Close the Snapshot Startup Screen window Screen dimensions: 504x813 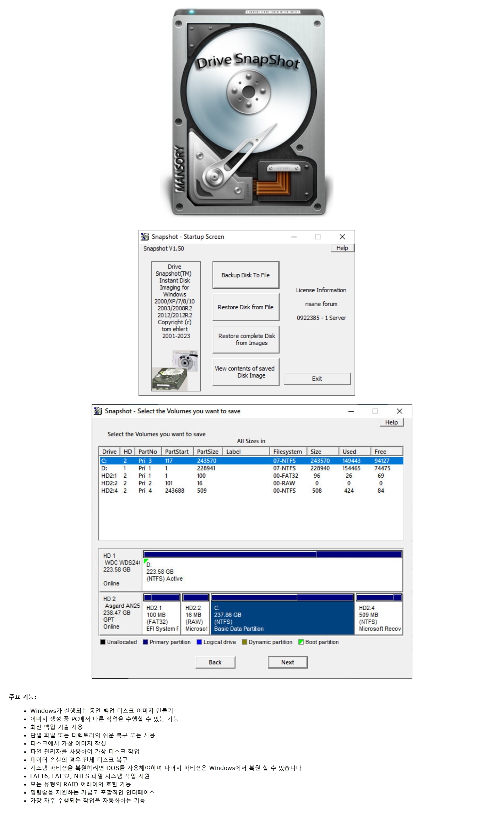342,237
